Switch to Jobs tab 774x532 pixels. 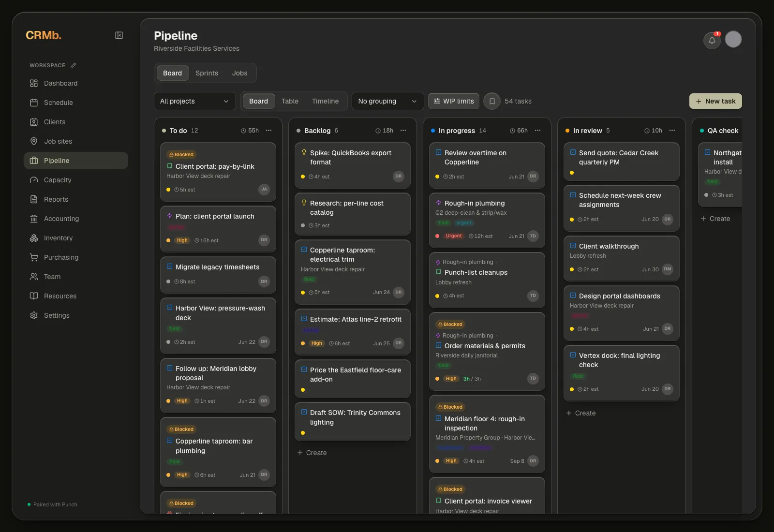[x=239, y=73]
